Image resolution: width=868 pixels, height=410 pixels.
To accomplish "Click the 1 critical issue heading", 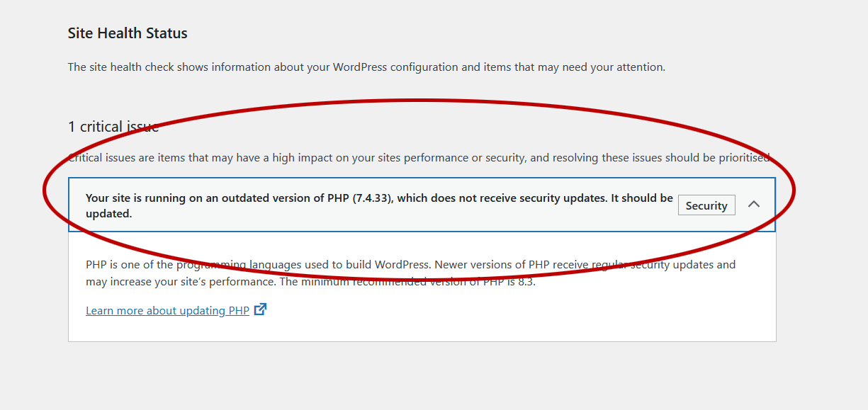I will (113, 126).
